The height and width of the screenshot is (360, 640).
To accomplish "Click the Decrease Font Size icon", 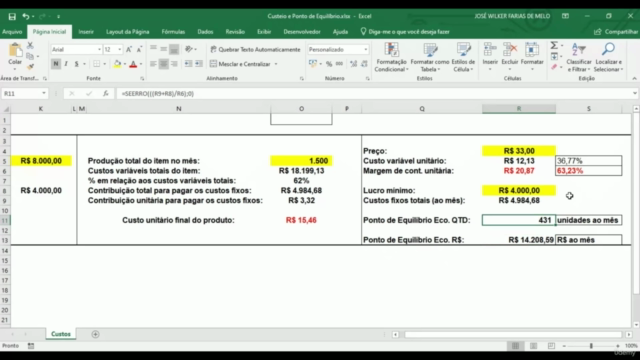I will pyautogui.click(x=139, y=49).
